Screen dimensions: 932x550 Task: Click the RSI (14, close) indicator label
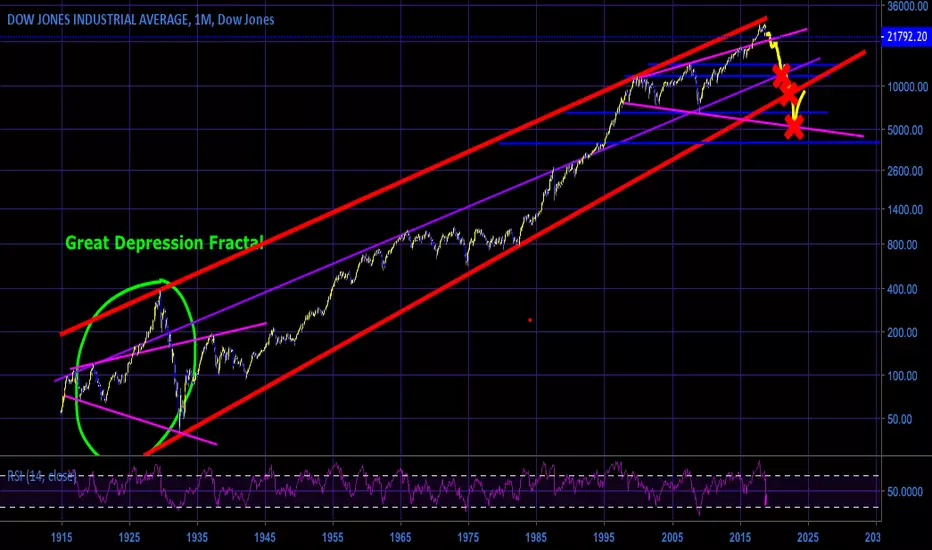coord(42,476)
